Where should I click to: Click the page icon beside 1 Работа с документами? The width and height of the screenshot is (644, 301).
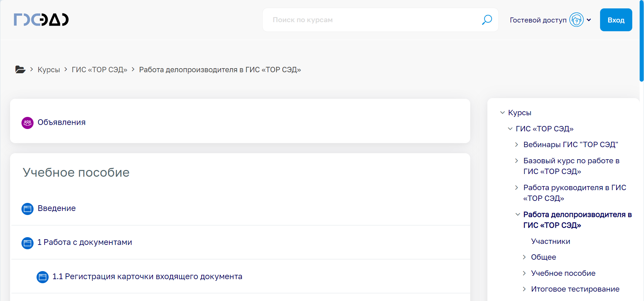(28, 243)
